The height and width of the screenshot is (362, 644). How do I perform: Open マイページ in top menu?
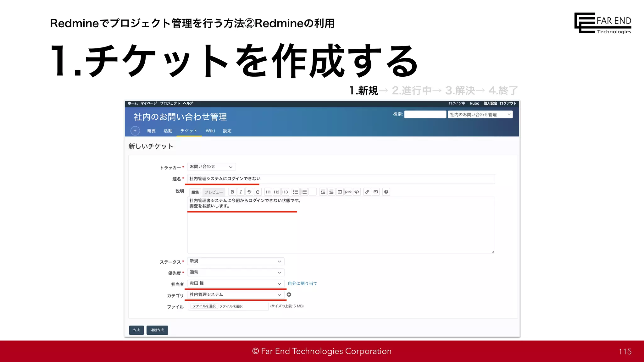click(x=149, y=103)
